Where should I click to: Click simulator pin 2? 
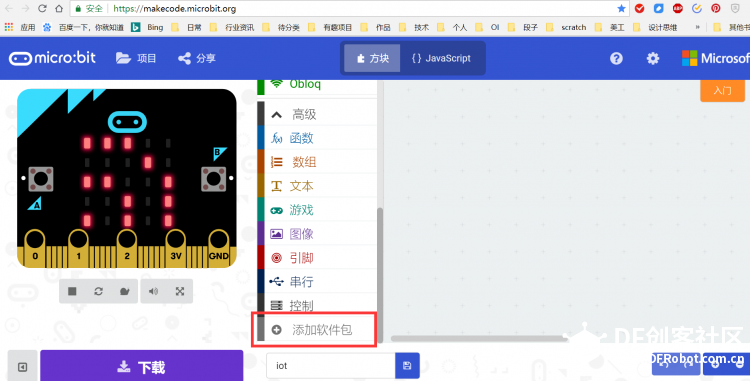pyautogui.click(x=127, y=248)
